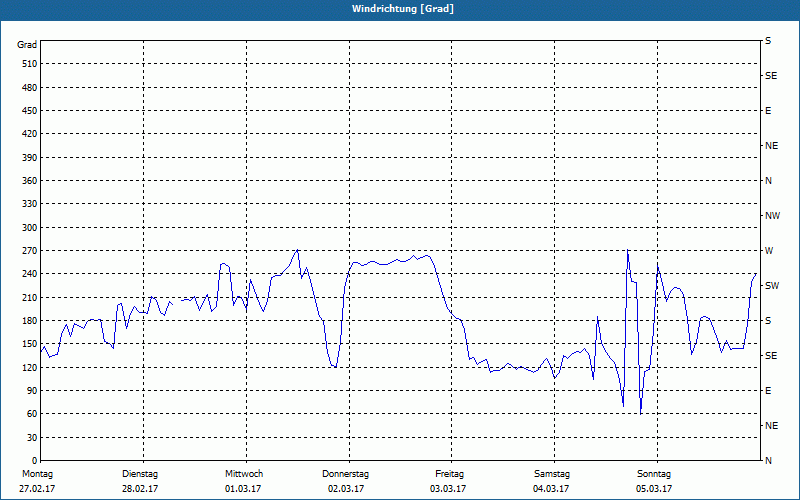Click the 'Montag' day label

[x=37, y=474]
